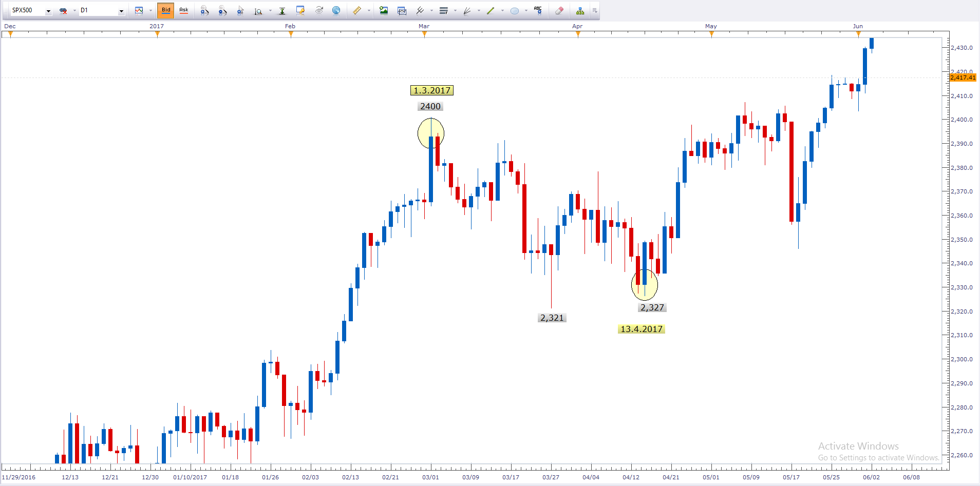
Task: Click the zoom out magnifier icon
Action: (x=222, y=11)
